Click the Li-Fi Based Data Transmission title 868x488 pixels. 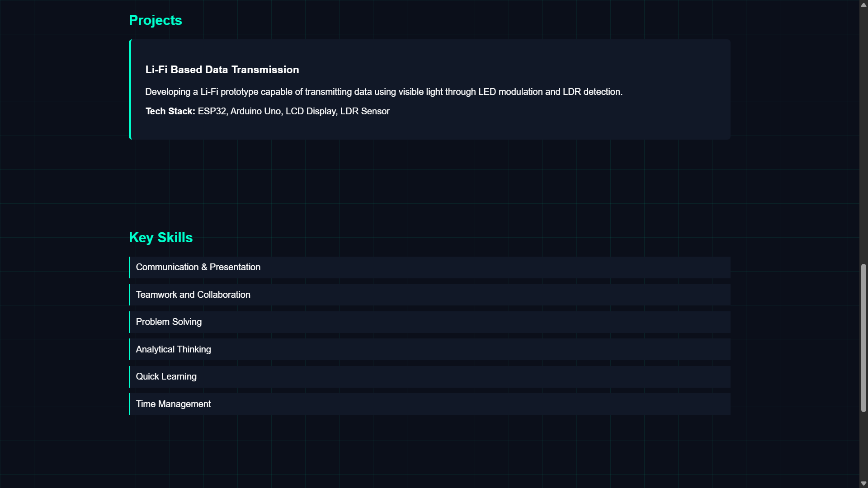tap(222, 70)
